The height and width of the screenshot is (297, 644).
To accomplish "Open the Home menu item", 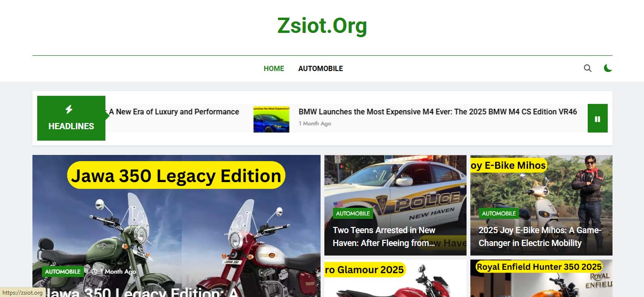I will pyautogui.click(x=274, y=69).
